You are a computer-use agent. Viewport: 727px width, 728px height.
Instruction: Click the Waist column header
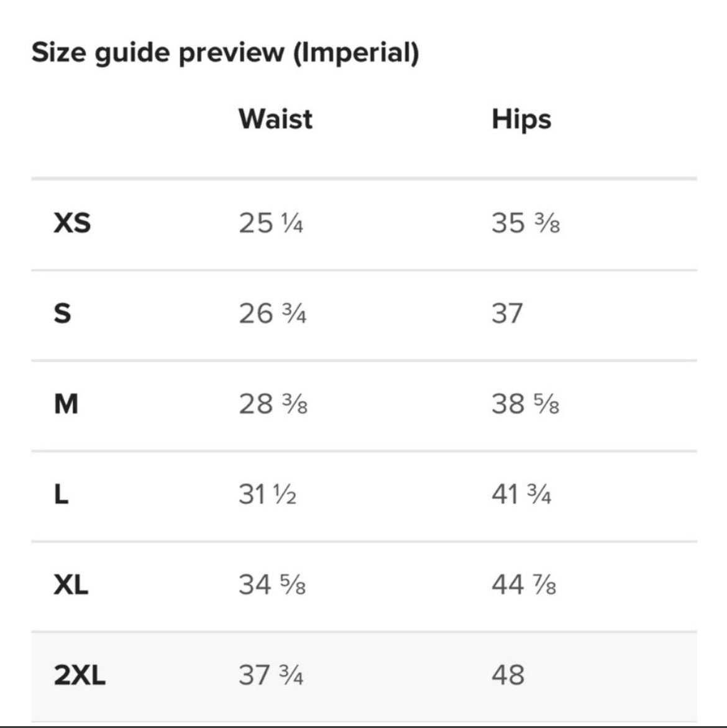275,119
